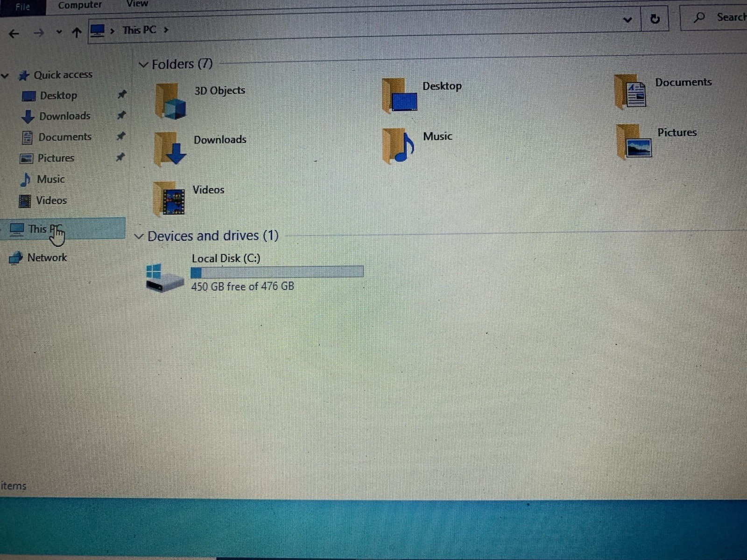The image size is (747, 560).
Task: Click the Documents folder name in Folders
Action: click(684, 82)
